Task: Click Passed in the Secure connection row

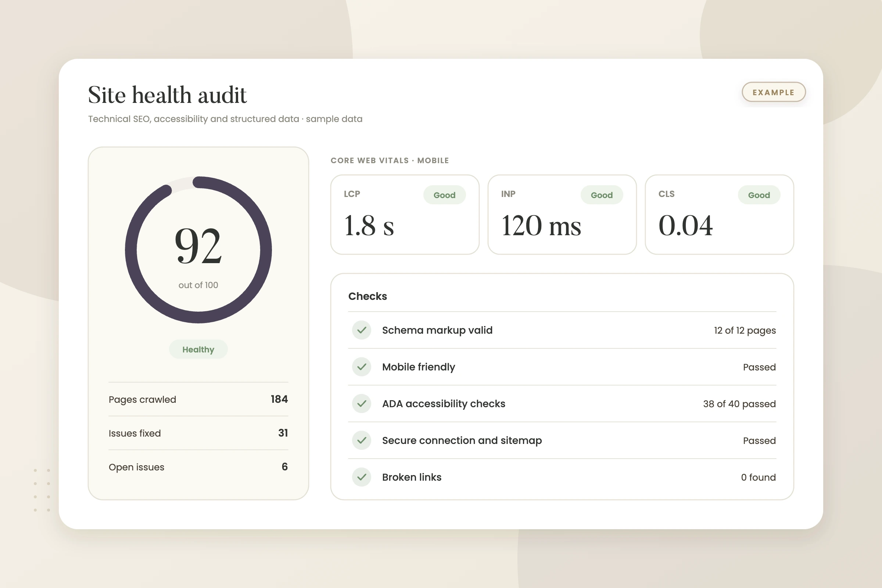Action: (759, 441)
